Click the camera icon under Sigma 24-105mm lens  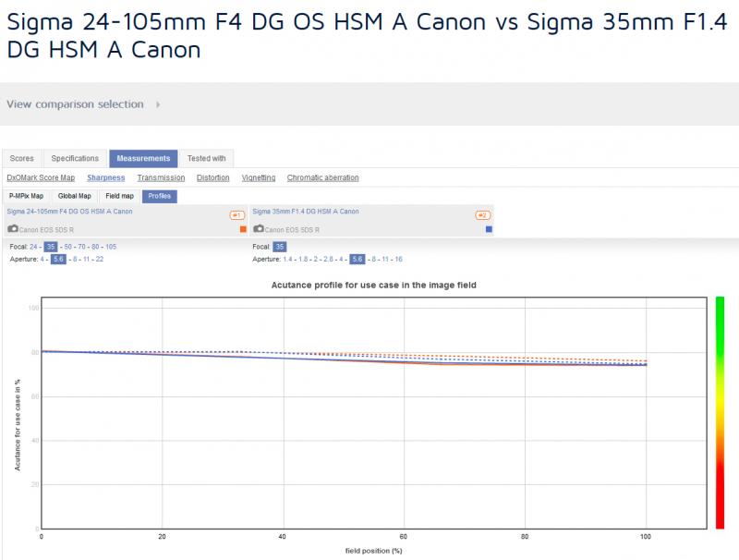(x=13, y=228)
